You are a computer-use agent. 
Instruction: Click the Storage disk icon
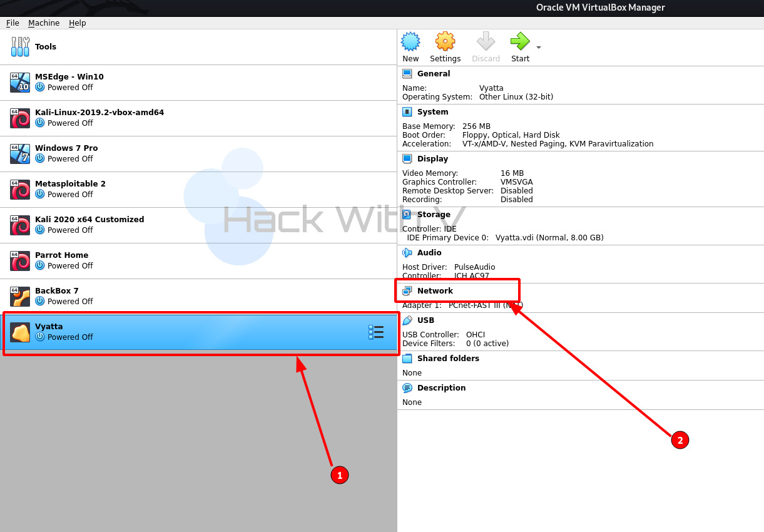[x=407, y=215]
